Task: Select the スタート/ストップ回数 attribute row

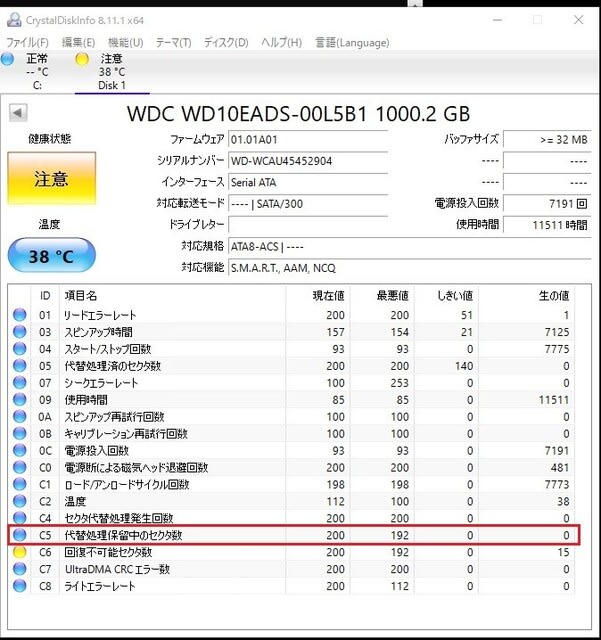Action: pos(292,349)
